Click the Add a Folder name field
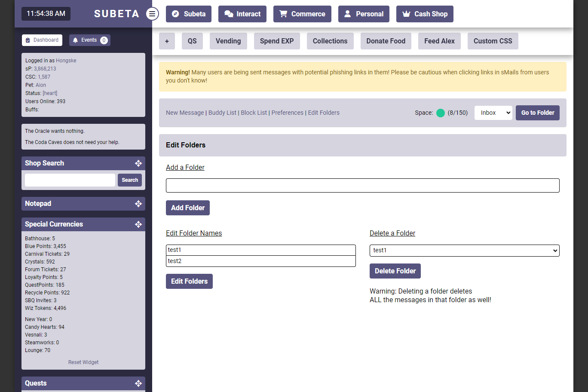Viewport: 588px width, 392px height. (362, 186)
